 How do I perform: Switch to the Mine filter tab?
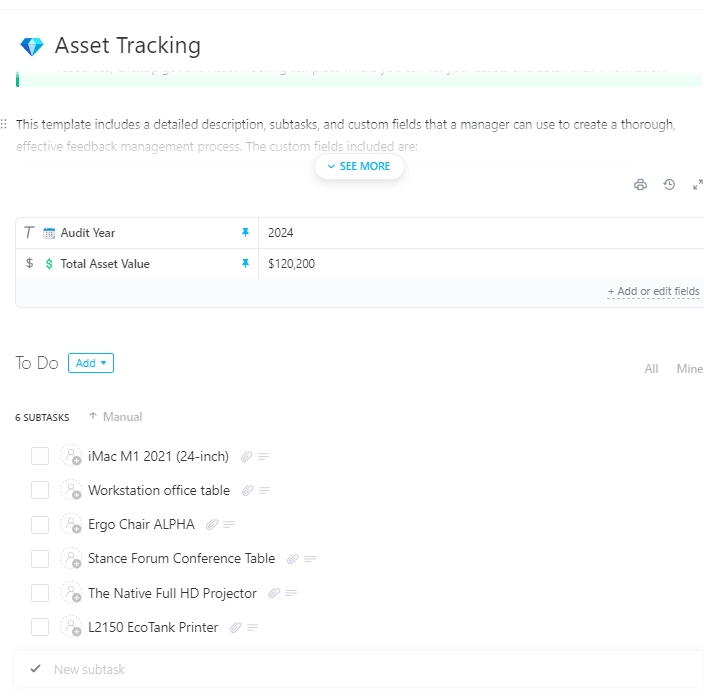click(689, 369)
